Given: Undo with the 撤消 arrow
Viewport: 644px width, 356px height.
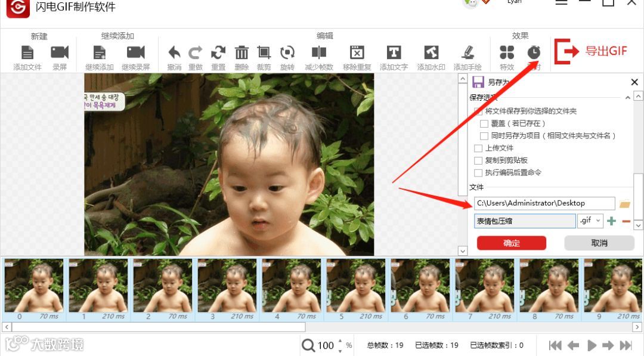Looking at the screenshot, I should 174,52.
